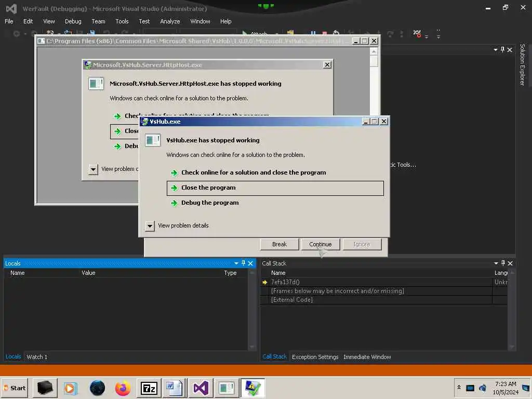The height and width of the screenshot is (399, 532).
Task: Open the Test menu
Action: click(x=144, y=21)
